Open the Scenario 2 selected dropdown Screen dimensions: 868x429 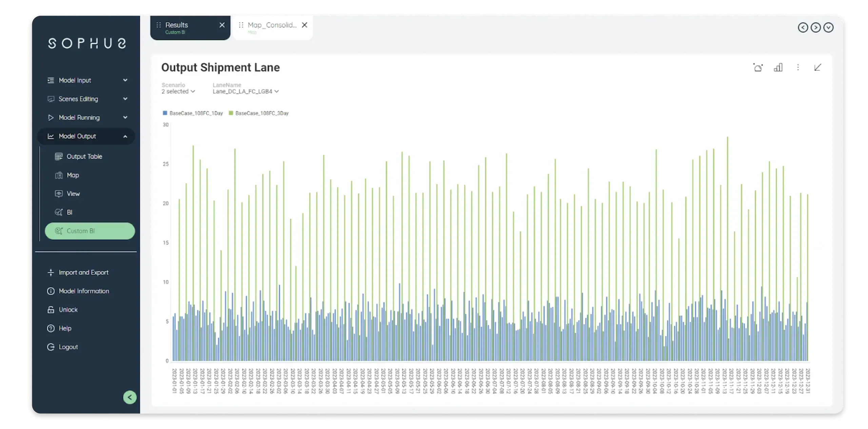pos(178,91)
